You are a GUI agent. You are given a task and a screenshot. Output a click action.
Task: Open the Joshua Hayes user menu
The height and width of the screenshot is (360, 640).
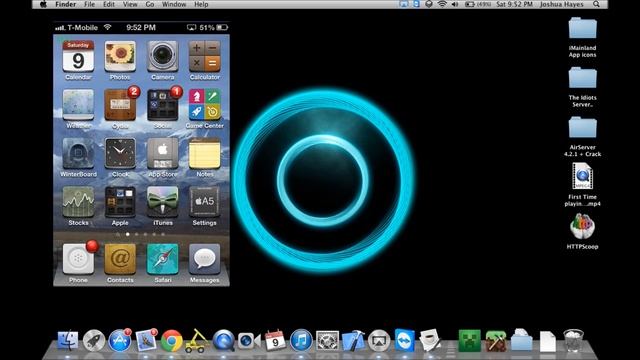pos(562,4)
